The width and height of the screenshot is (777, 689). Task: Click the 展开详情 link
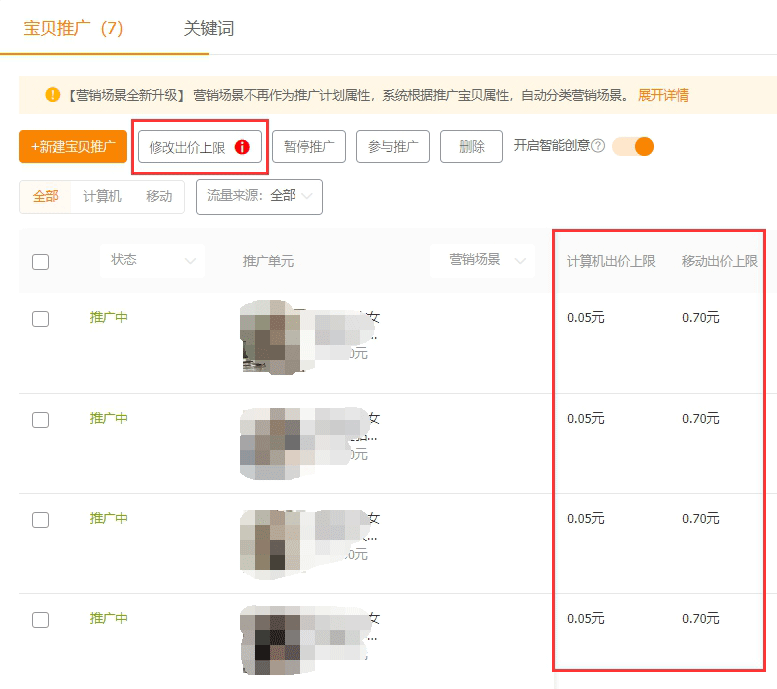click(x=663, y=95)
